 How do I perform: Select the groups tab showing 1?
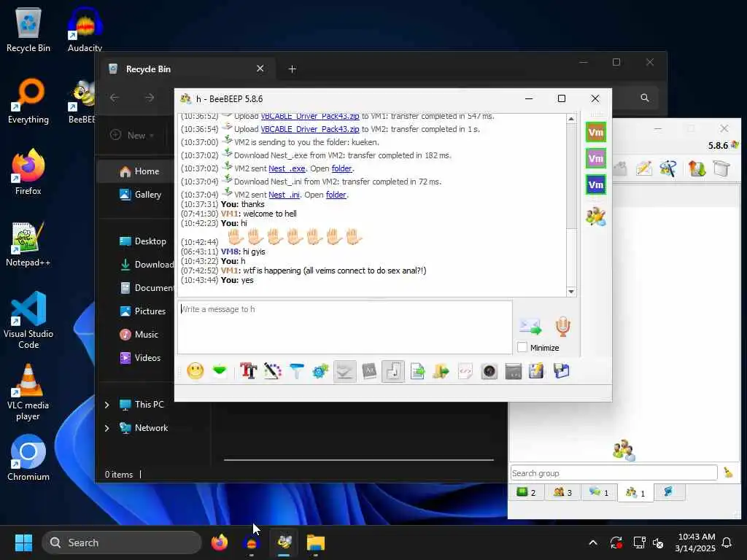635,492
